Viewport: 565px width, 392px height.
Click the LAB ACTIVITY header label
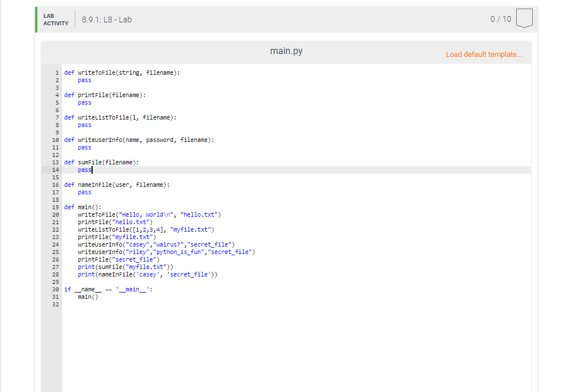pyautogui.click(x=55, y=19)
